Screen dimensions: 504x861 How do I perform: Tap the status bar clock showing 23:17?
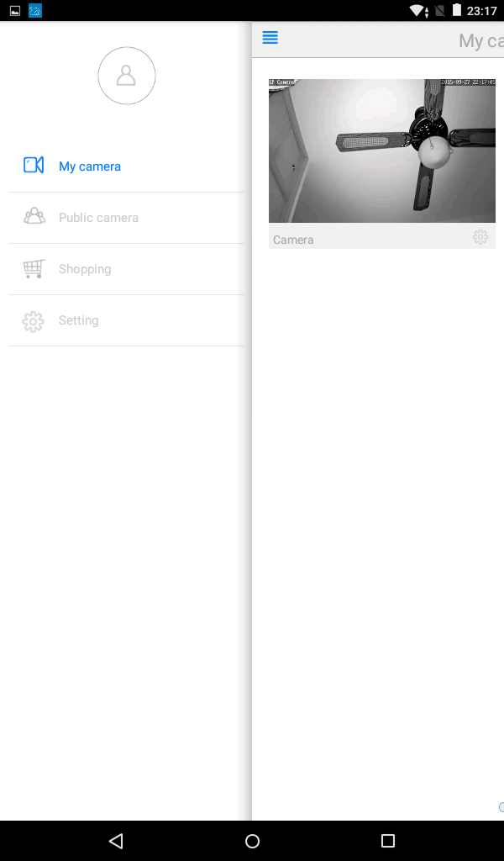(x=481, y=11)
